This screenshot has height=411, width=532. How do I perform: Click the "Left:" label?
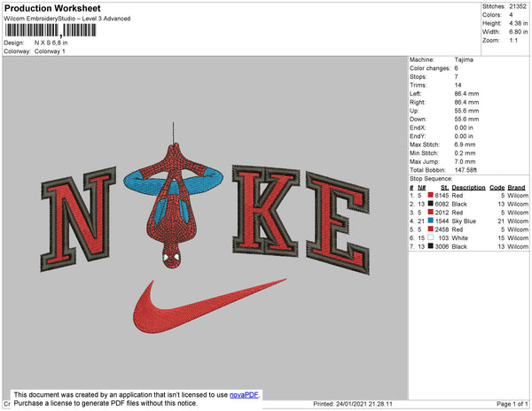(x=416, y=94)
